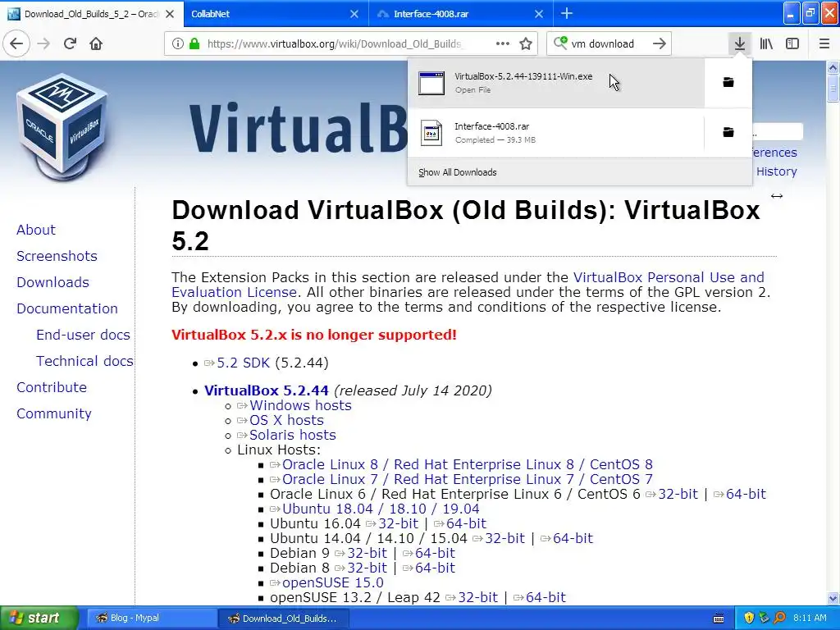Viewport: 840px width, 630px height.
Task: Click the search engine magnifier icon
Action: coord(560,43)
